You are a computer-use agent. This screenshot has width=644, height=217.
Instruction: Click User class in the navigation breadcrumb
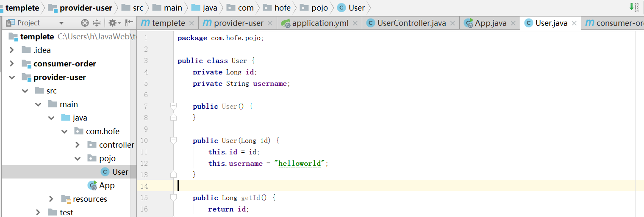(x=351, y=8)
